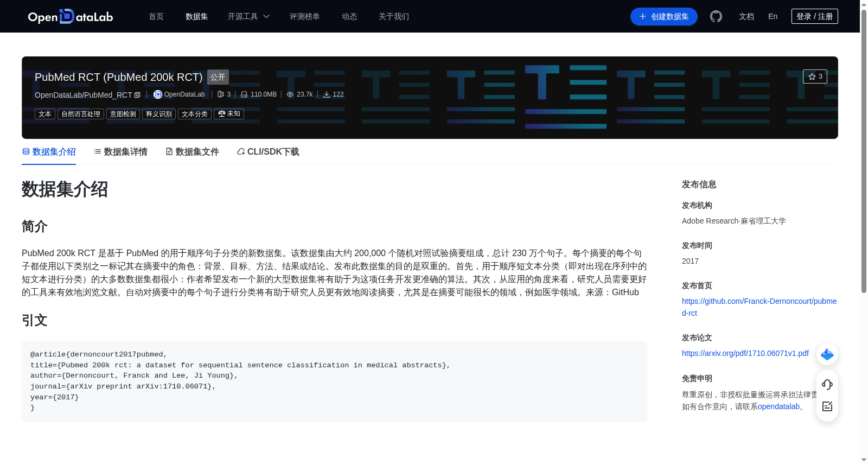
Task: Open the OpenDataLab publisher avatar
Action: tap(158, 94)
